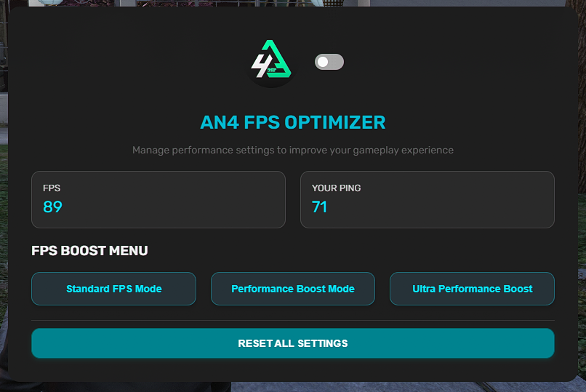Activate Standard FPS Mode

(x=114, y=289)
